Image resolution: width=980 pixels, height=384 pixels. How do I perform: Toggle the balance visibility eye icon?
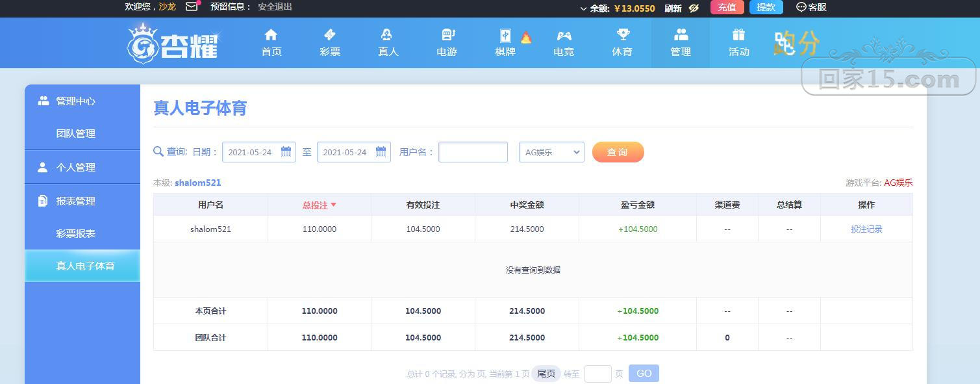(694, 8)
